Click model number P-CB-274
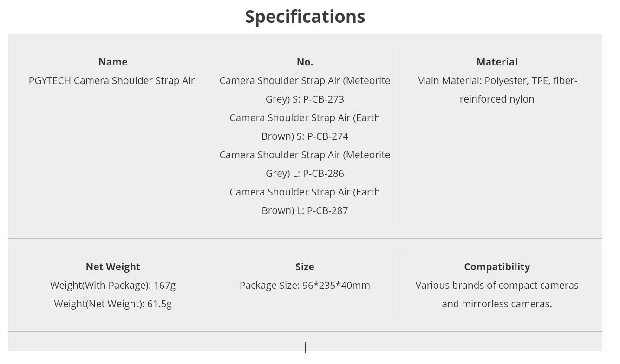 327,136
